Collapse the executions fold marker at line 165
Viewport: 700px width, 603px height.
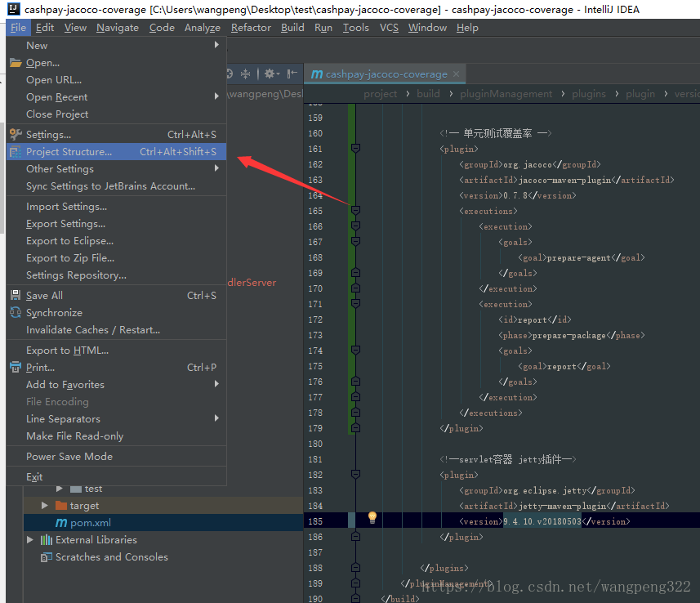pos(355,210)
